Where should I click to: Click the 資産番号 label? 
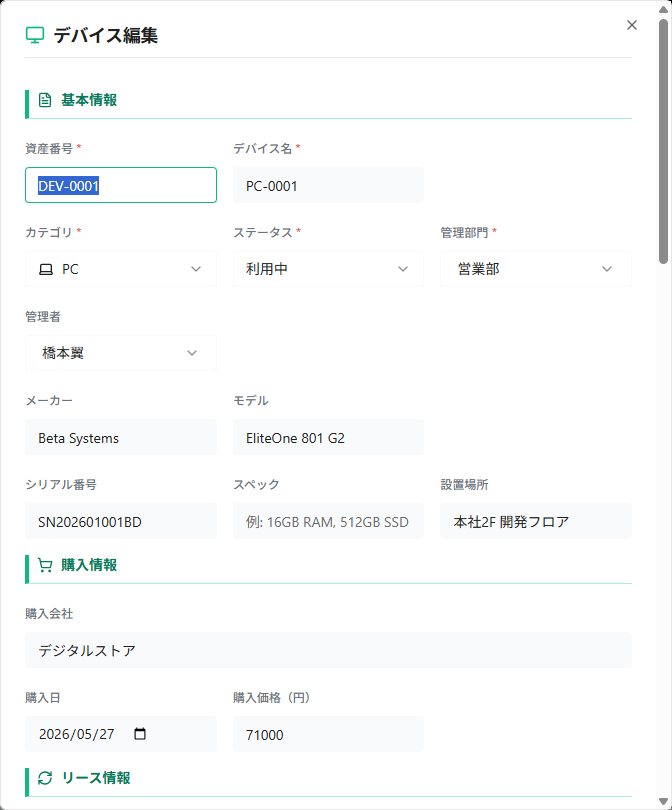point(49,149)
